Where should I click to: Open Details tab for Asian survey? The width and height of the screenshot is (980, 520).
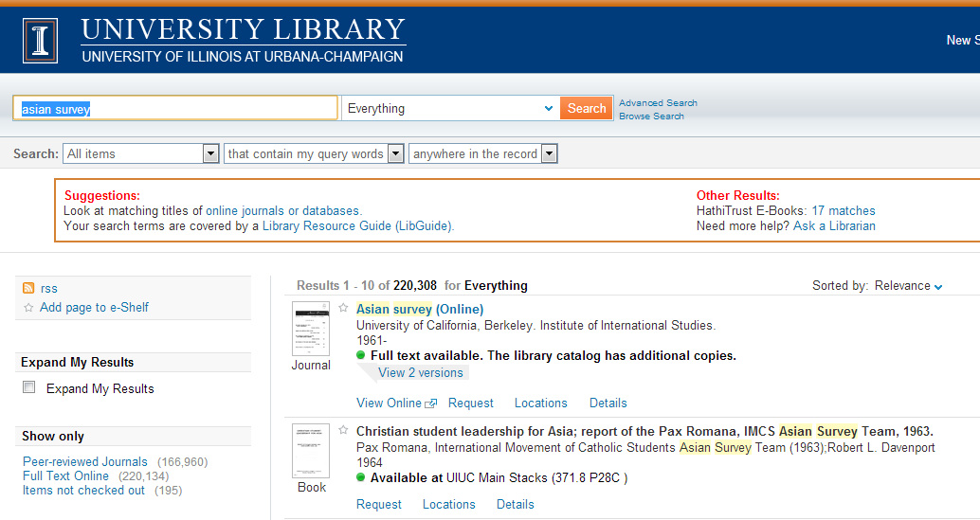click(608, 403)
